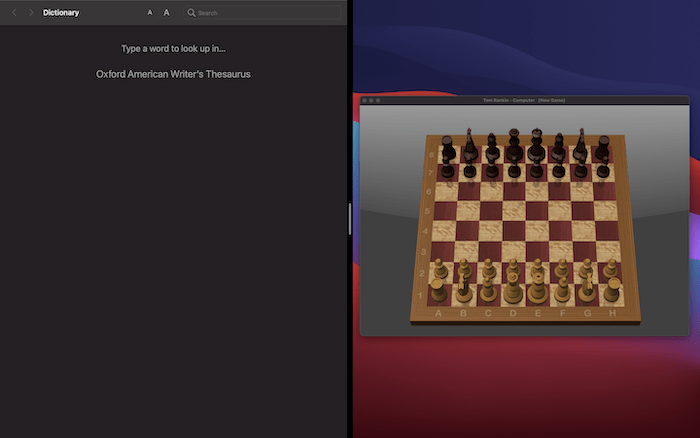700x438 pixels.
Task: Decrease text size with the small A
Action: point(150,13)
